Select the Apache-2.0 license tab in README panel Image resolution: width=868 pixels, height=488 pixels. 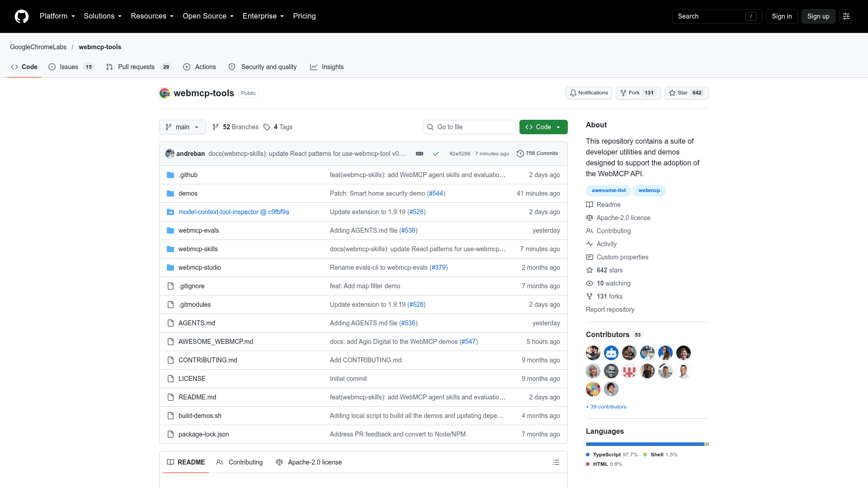pos(309,462)
